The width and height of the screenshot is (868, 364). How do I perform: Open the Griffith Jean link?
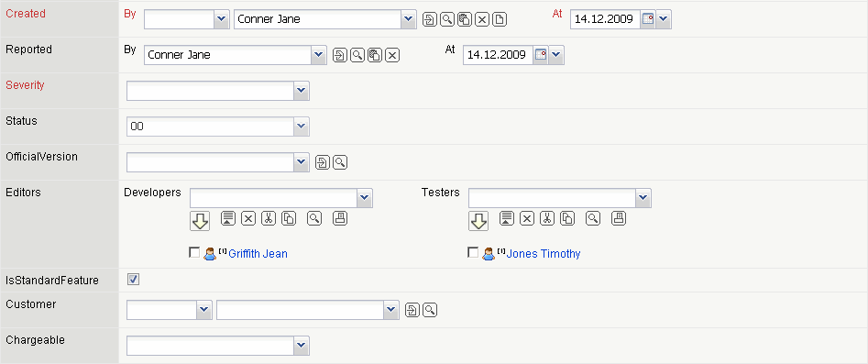[x=258, y=254]
